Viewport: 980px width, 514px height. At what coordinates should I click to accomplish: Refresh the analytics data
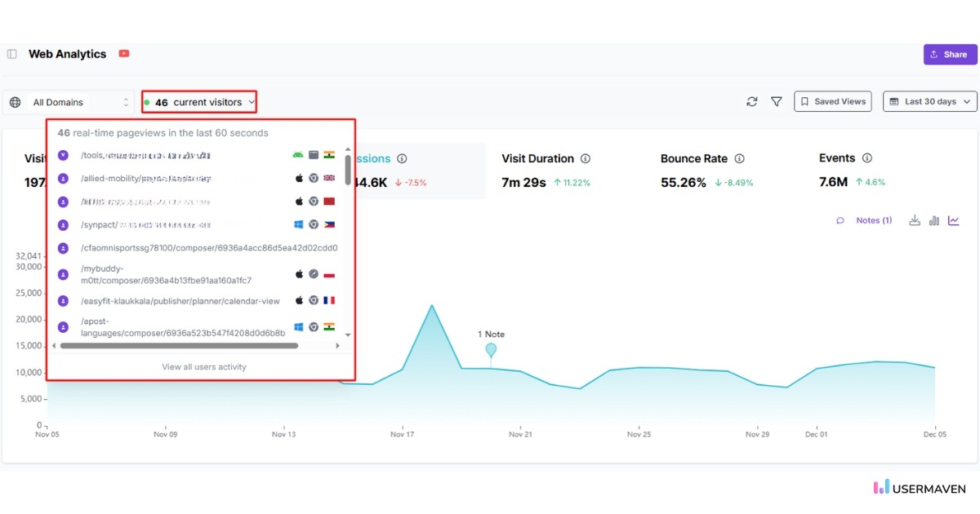751,102
